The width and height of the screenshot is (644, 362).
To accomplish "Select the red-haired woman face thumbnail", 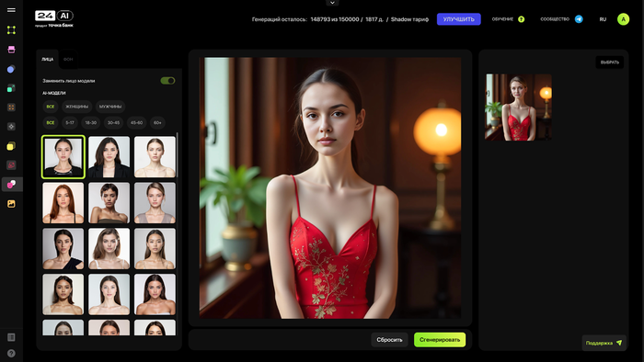I will point(63,203).
